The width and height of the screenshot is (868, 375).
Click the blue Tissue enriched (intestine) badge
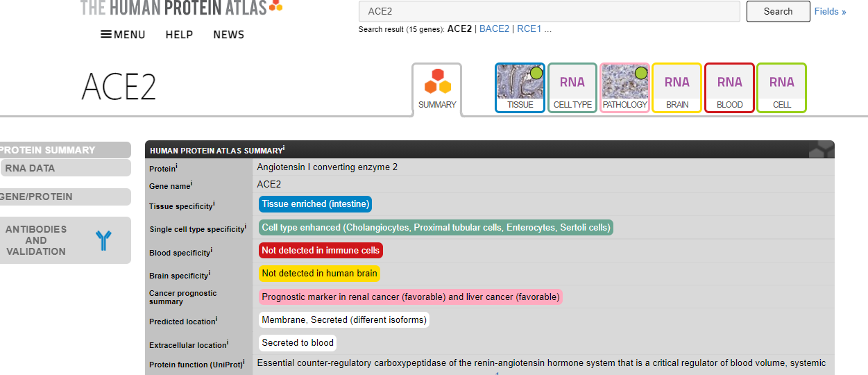(315, 204)
